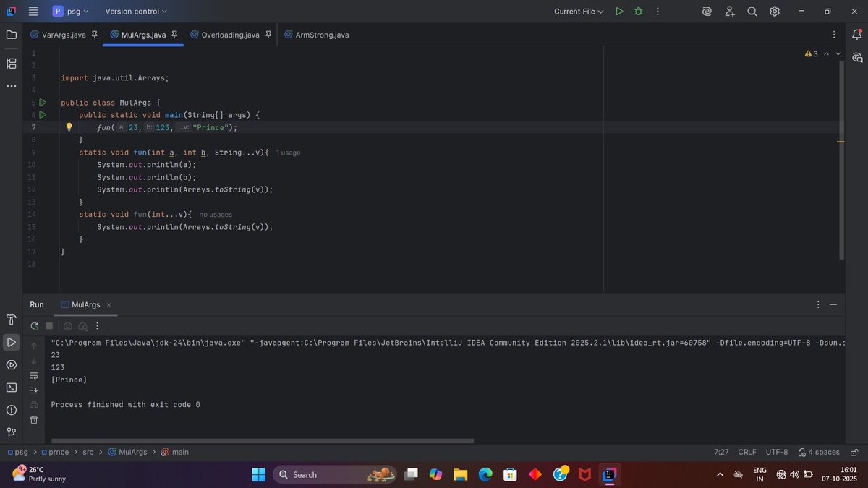The image size is (868, 488).
Task: Click the Stop button in the Run toolbar
Action: [49, 326]
